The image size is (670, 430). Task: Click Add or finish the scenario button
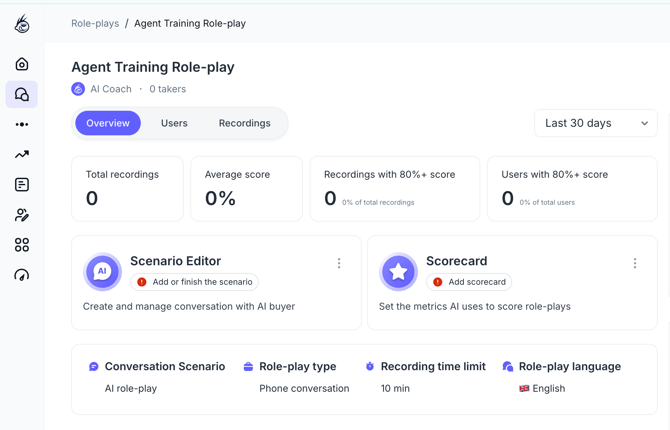coord(195,282)
